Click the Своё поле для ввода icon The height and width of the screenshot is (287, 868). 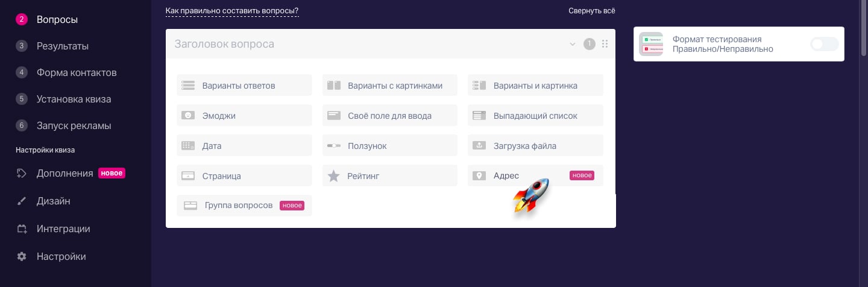coord(334,115)
